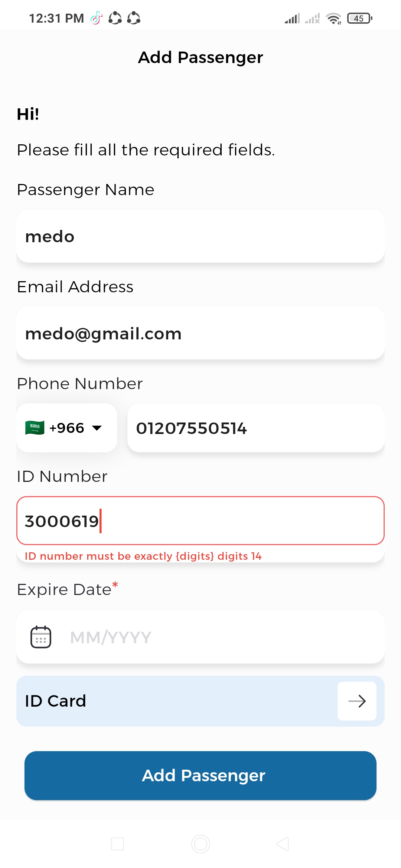Open recent apps with square button
The width and height of the screenshot is (401, 868).
tap(117, 844)
